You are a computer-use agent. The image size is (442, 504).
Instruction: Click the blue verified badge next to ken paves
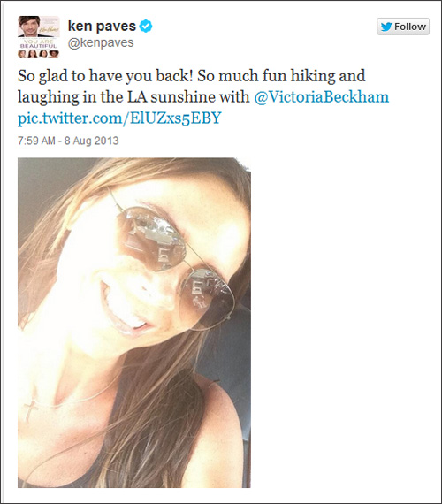146,26
